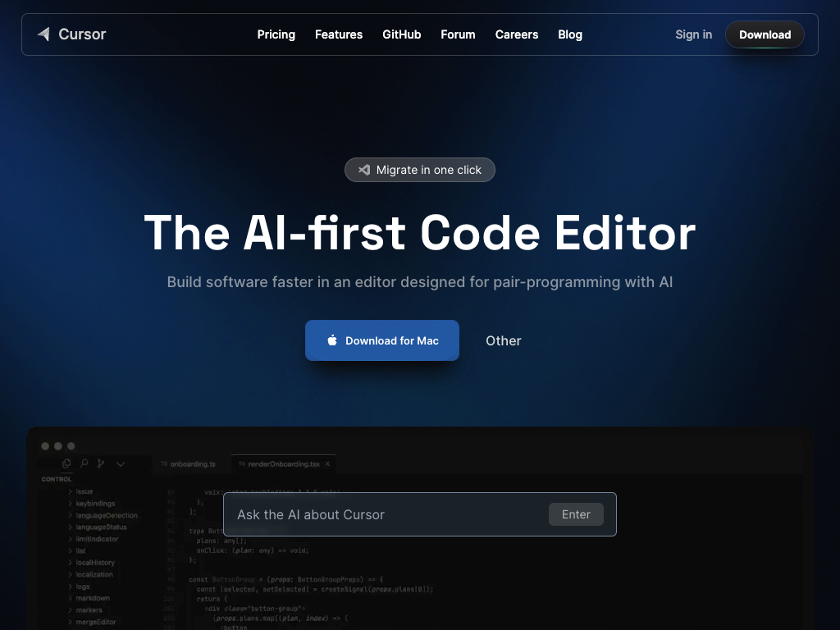Expand the localization folder
The width and height of the screenshot is (840, 630).
90,574
